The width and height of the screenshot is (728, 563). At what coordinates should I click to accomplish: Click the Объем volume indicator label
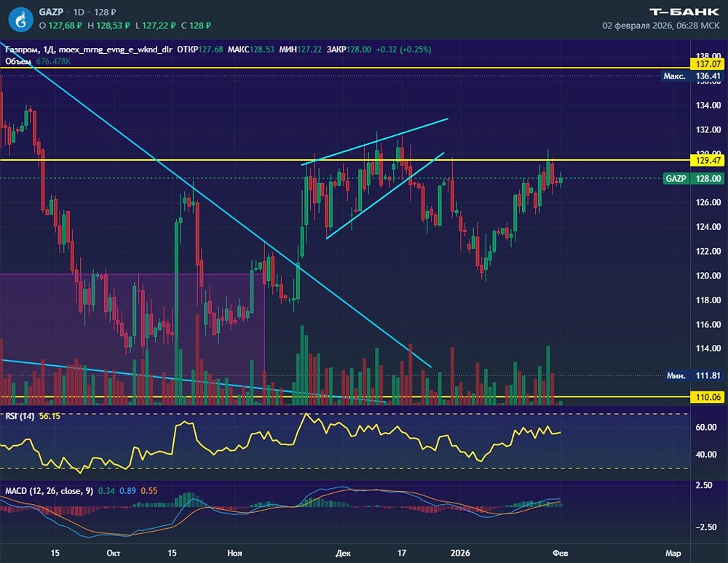pyautogui.click(x=19, y=61)
